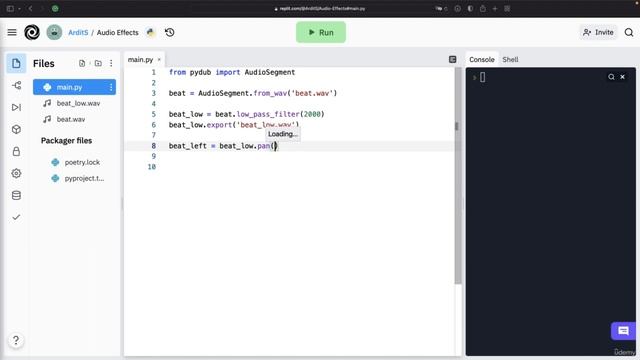Open the Database sidebar icon
Screen dimensions: 640x360
[16, 195]
